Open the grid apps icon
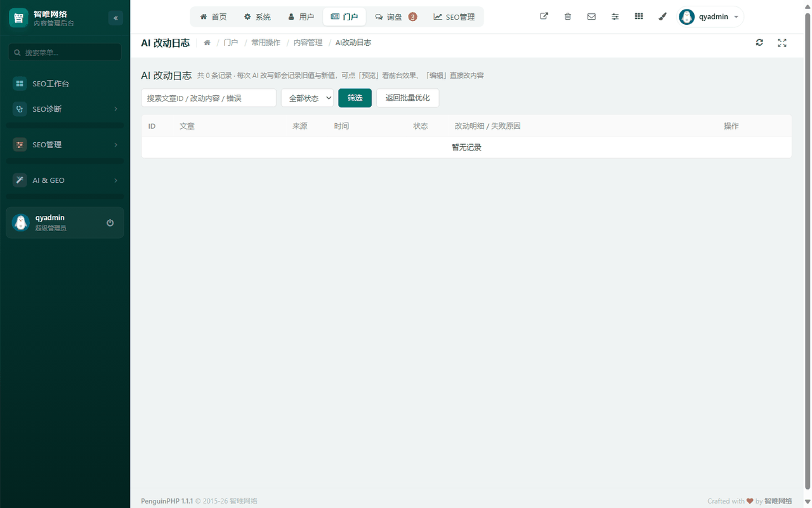The image size is (812, 508). [x=639, y=17]
